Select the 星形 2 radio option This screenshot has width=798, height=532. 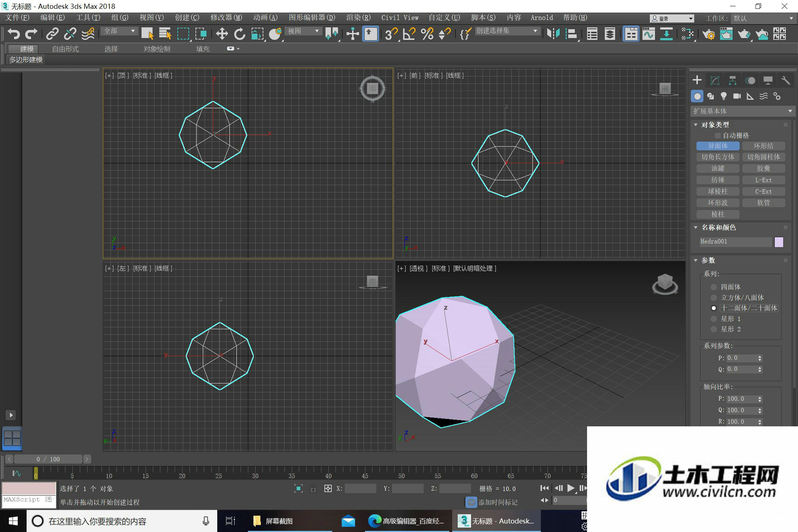pos(714,329)
